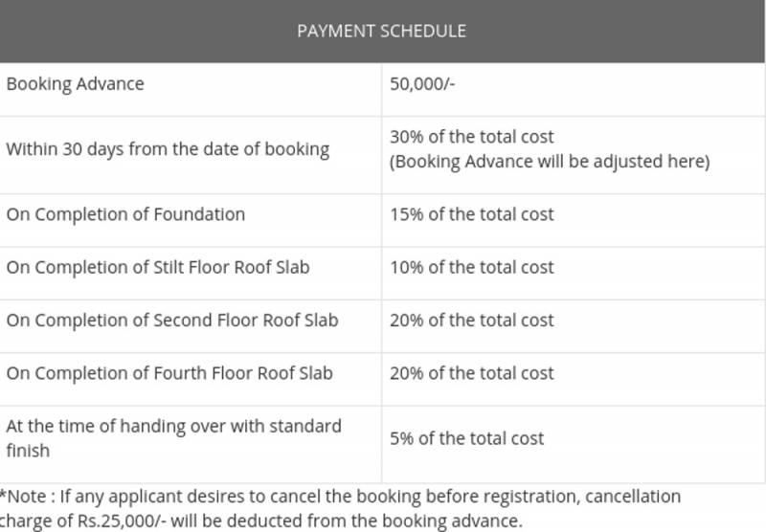
Task: Click the 15% of the total cost cell
Action: pyautogui.click(x=471, y=214)
